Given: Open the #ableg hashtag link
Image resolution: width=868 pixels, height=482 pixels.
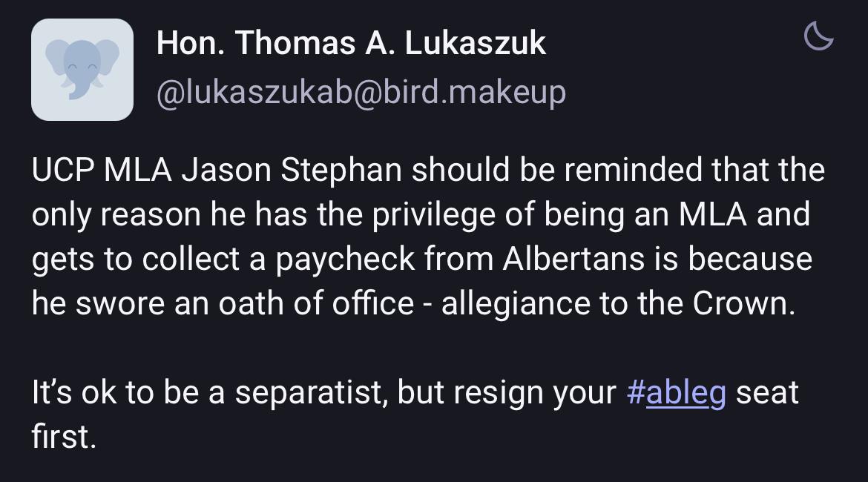Looking at the screenshot, I should pos(676,392).
